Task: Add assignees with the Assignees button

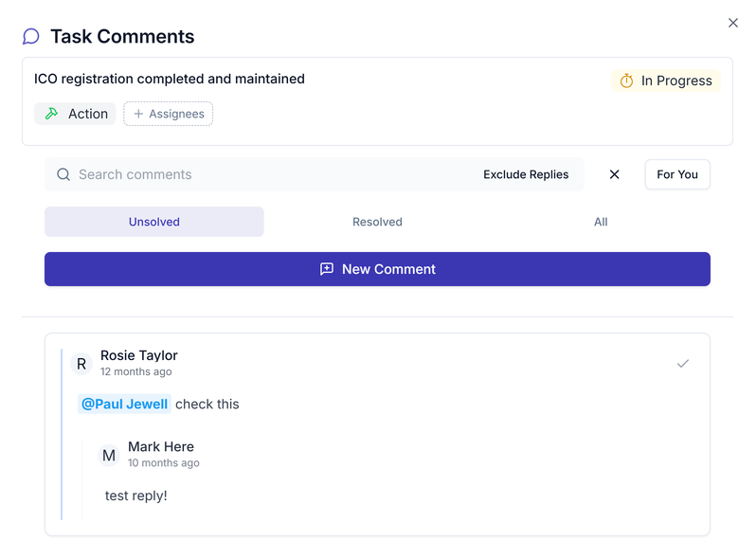Action: pos(169,114)
